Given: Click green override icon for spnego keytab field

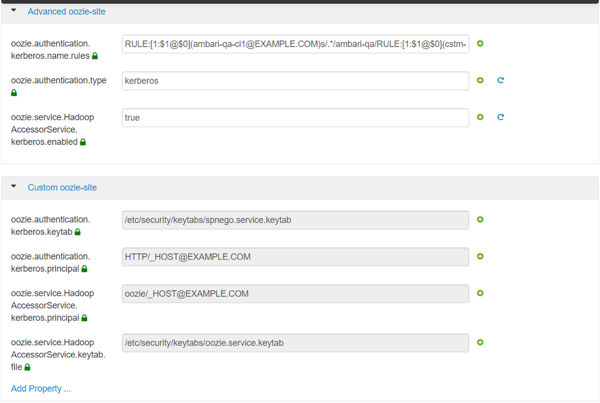Looking at the screenshot, I should pyautogui.click(x=480, y=220).
